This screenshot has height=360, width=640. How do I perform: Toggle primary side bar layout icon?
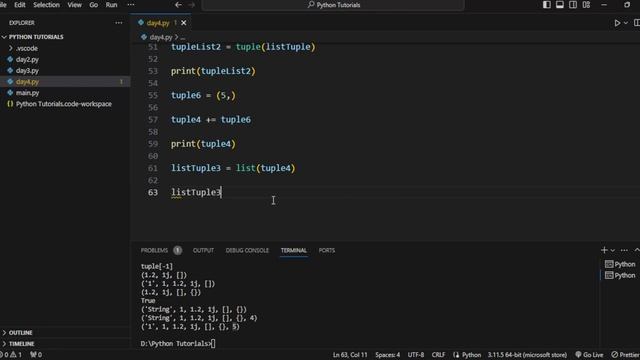[547, 5]
